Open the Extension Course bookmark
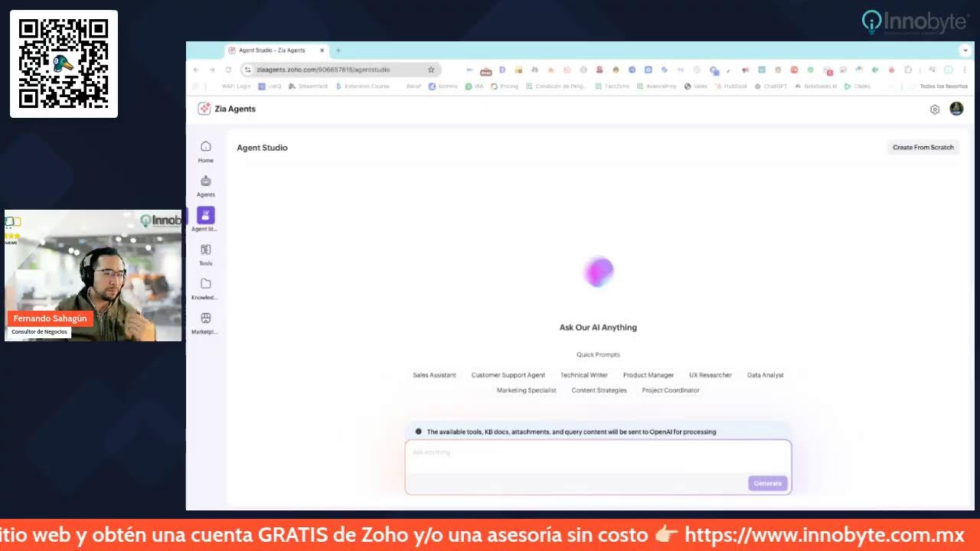 [362, 86]
